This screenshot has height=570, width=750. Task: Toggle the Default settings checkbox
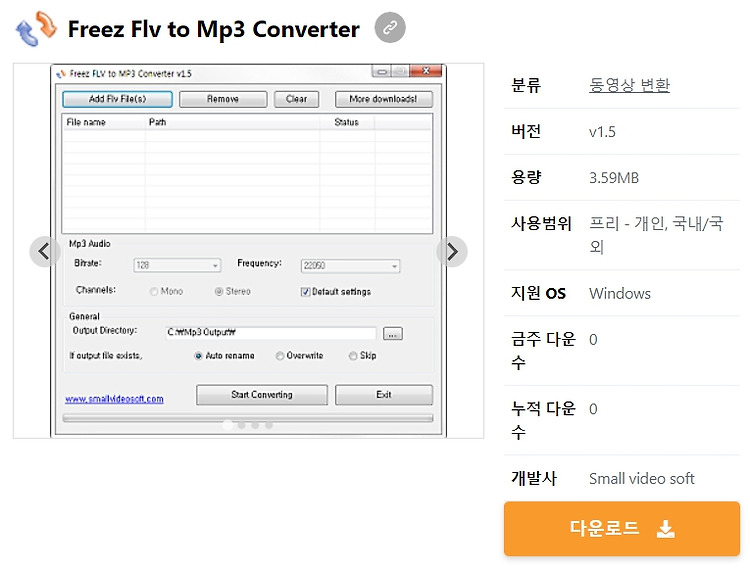(x=305, y=292)
